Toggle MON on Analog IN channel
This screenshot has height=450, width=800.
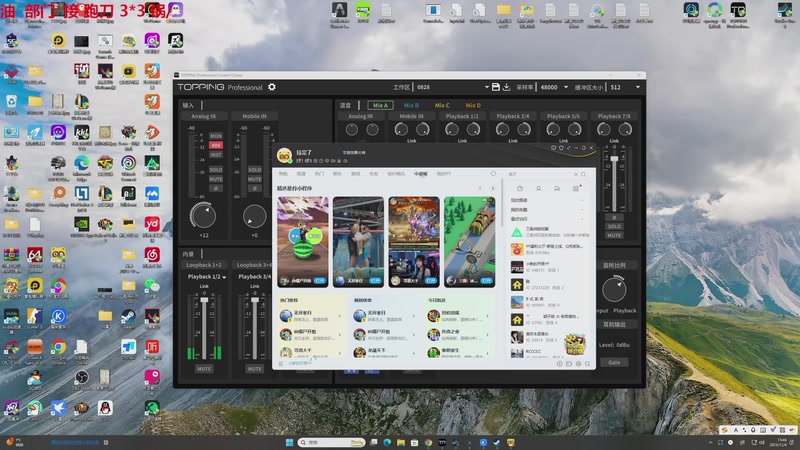(x=216, y=136)
